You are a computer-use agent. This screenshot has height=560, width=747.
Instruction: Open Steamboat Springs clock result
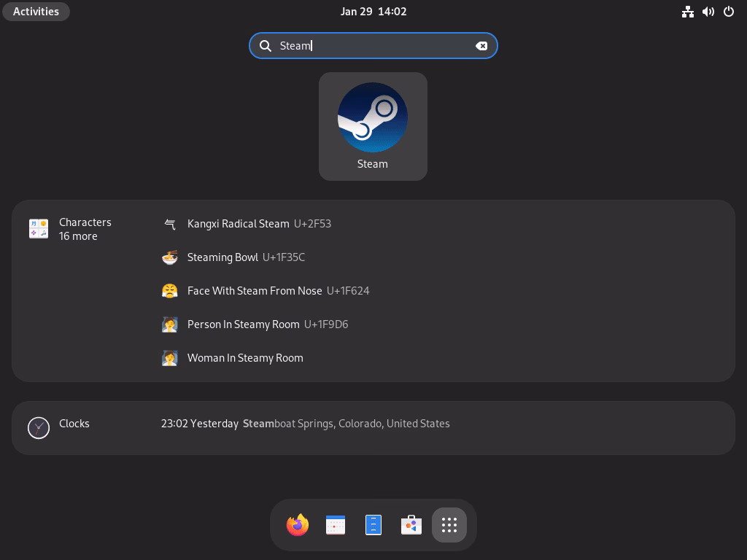tap(306, 424)
